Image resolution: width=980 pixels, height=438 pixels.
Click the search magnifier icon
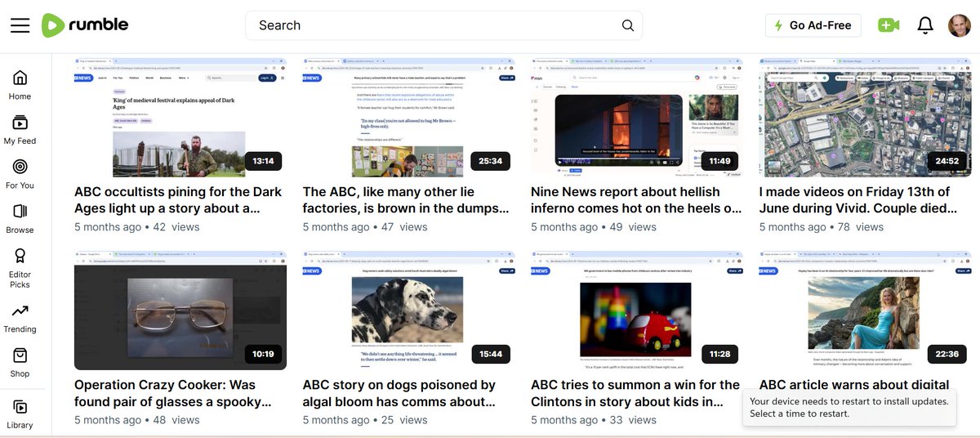tap(627, 25)
